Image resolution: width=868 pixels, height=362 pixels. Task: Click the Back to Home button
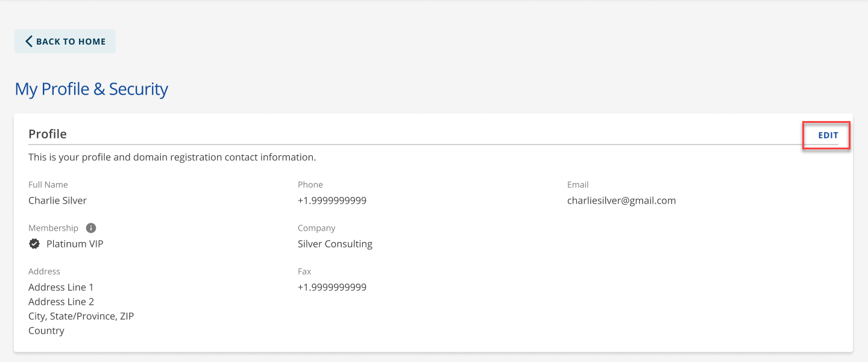coord(64,41)
